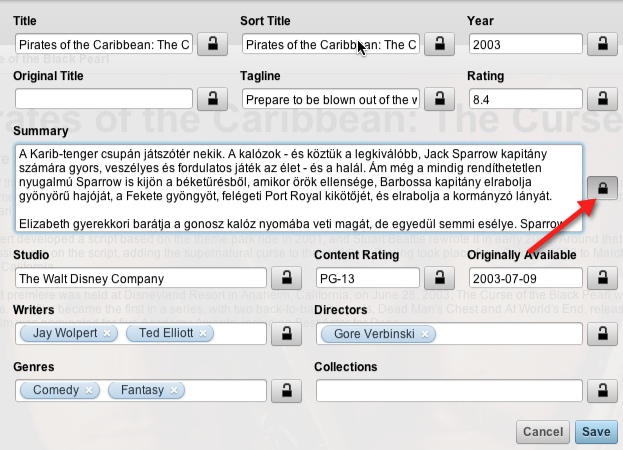
Task: Select the Rating field with 8.4
Action: pos(526,99)
